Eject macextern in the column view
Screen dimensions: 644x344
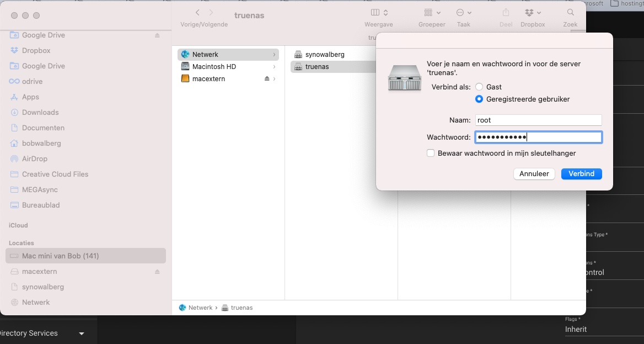point(267,78)
